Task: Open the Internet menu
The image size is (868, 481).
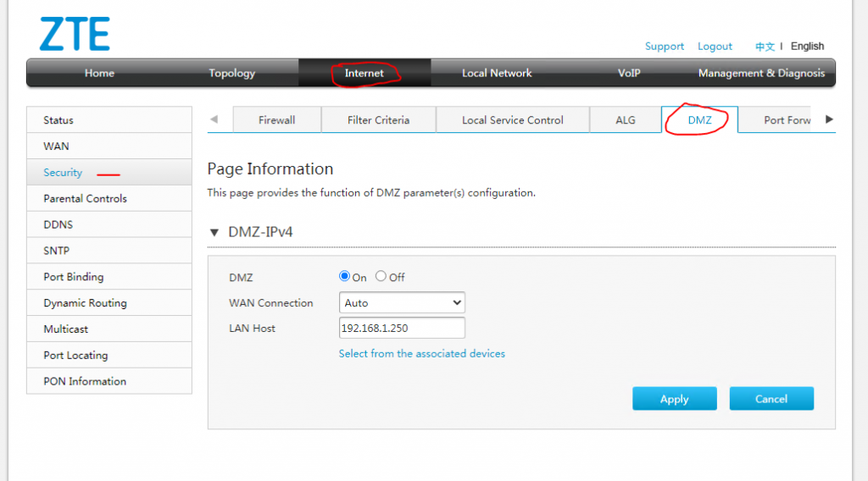Action: (364, 73)
